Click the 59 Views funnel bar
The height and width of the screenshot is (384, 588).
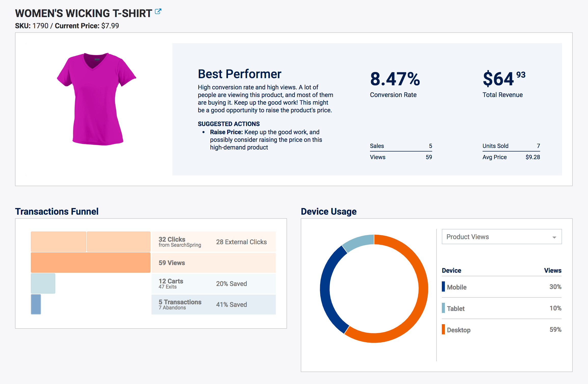(x=90, y=263)
